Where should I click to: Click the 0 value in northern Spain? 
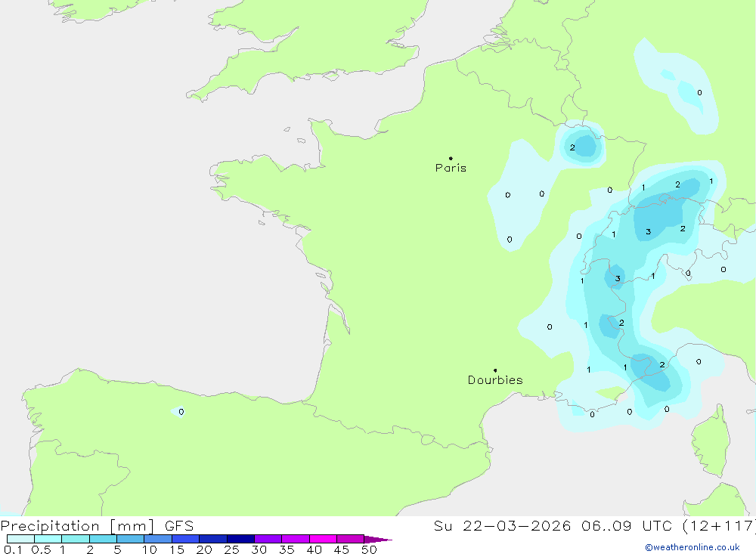(181, 412)
